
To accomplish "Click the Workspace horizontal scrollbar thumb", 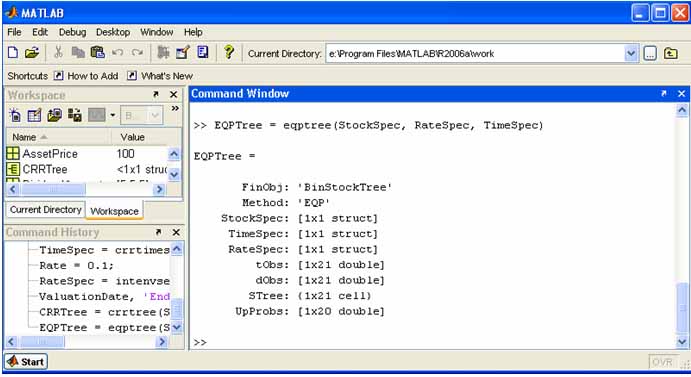I will pos(53,189).
